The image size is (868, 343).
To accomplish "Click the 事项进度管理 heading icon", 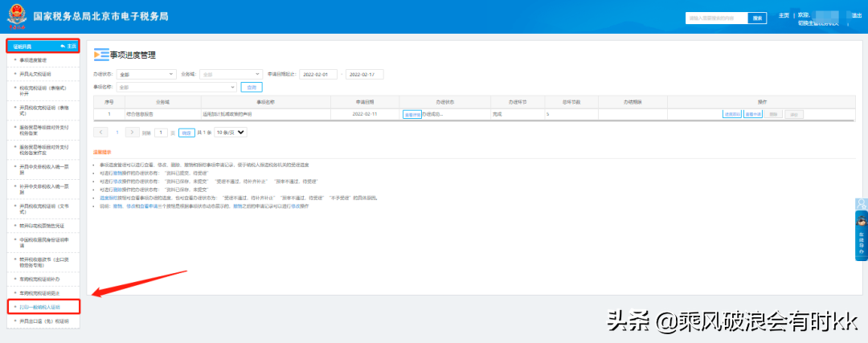I will tap(101, 55).
